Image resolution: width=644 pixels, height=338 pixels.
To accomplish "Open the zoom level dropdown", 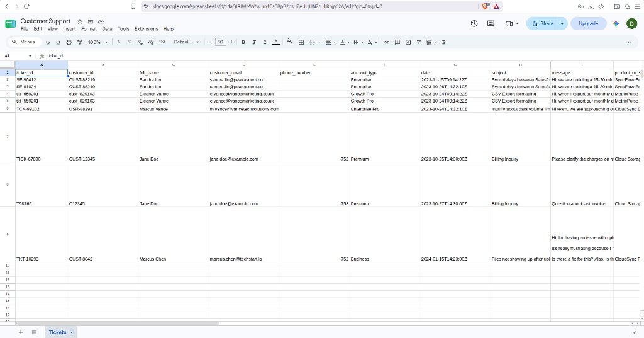I will click(97, 42).
